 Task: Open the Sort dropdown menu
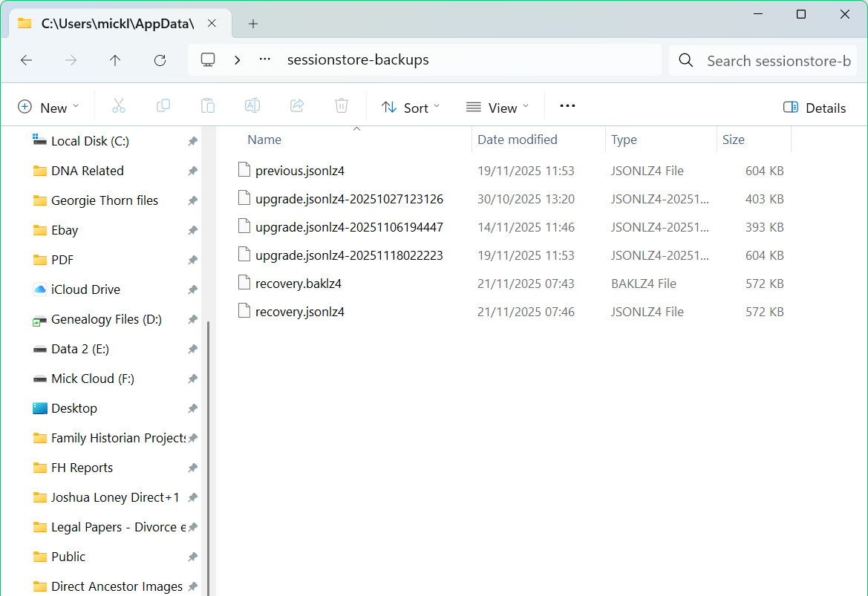click(411, 108)
